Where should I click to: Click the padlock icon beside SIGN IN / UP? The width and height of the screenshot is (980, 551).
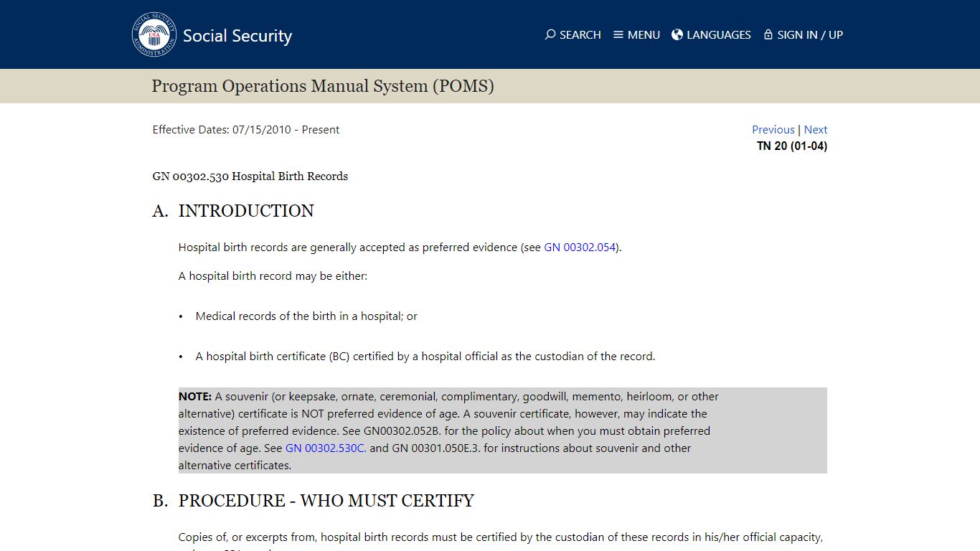point(768,34)
